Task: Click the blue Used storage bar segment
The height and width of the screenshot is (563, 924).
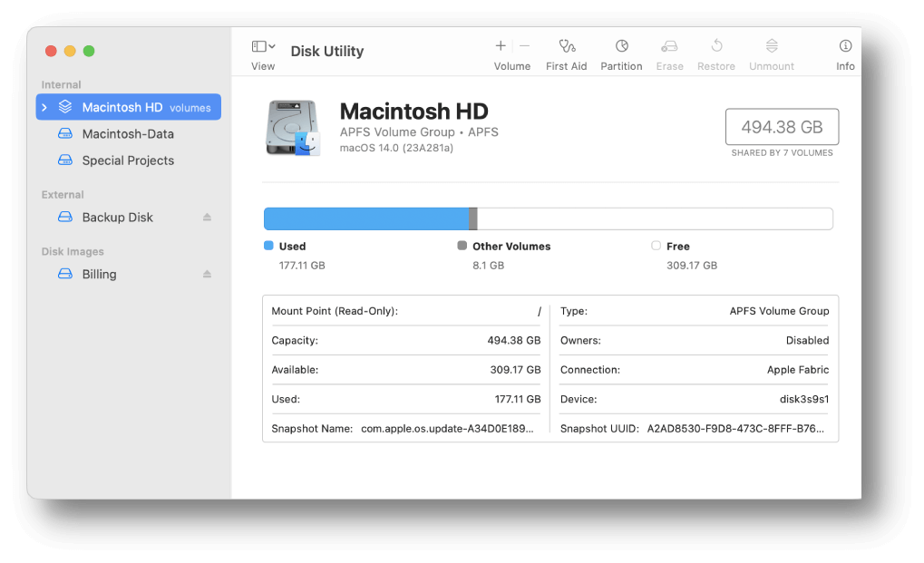Action: (x=365, y=218)
